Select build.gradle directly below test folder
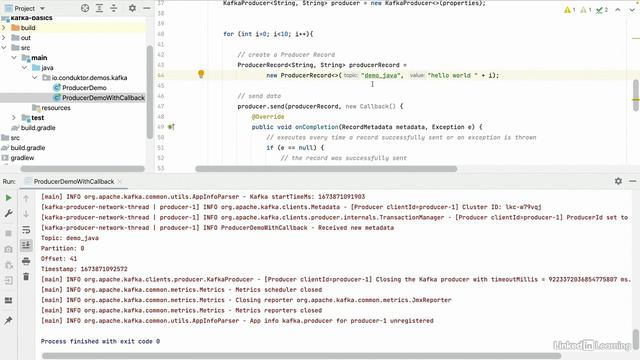The height and width of the screenshot is (360, 640). tap(38, 128)
